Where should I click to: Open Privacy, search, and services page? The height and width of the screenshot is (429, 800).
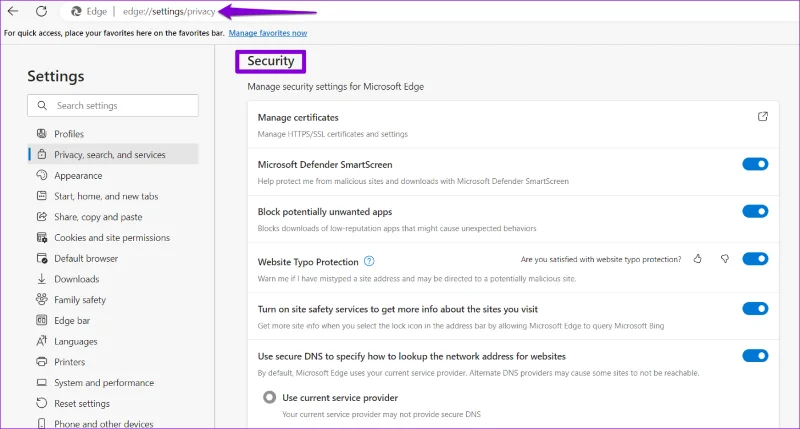click(x=113, y=154)
